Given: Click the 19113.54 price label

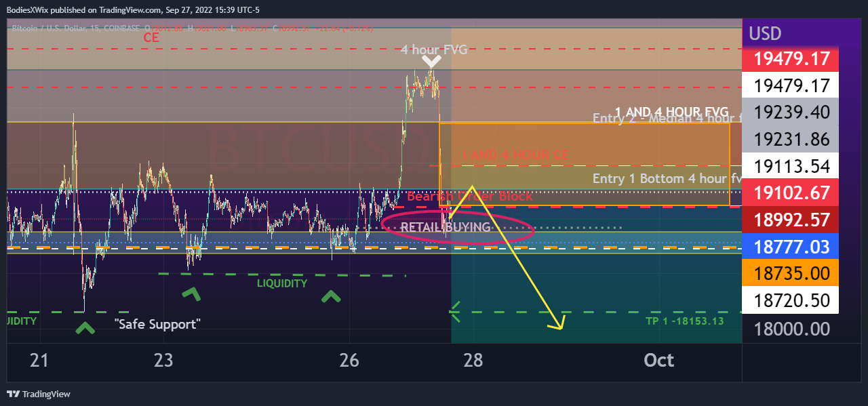Looking at the screenshot, I should (x=791, y=166).
